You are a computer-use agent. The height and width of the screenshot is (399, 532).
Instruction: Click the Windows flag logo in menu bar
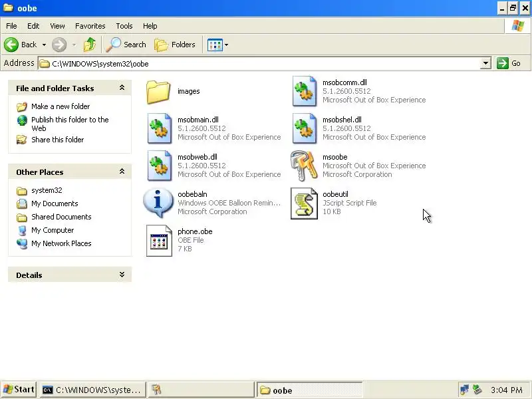point(518,26)
